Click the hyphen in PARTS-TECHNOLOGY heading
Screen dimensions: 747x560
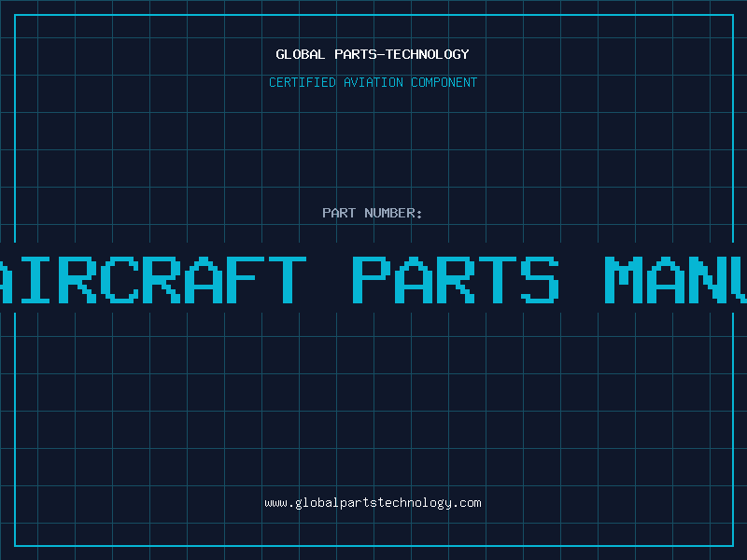coord(381,55)
